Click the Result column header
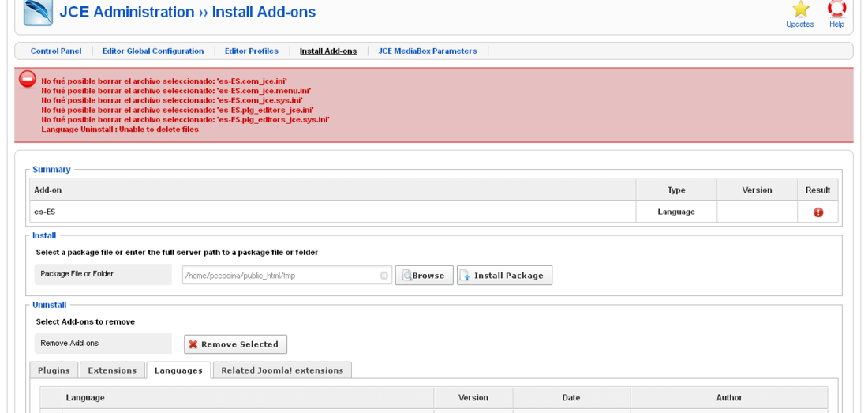Image resolution: width=868 pixels, height=413 pixels. coord(817,190)
